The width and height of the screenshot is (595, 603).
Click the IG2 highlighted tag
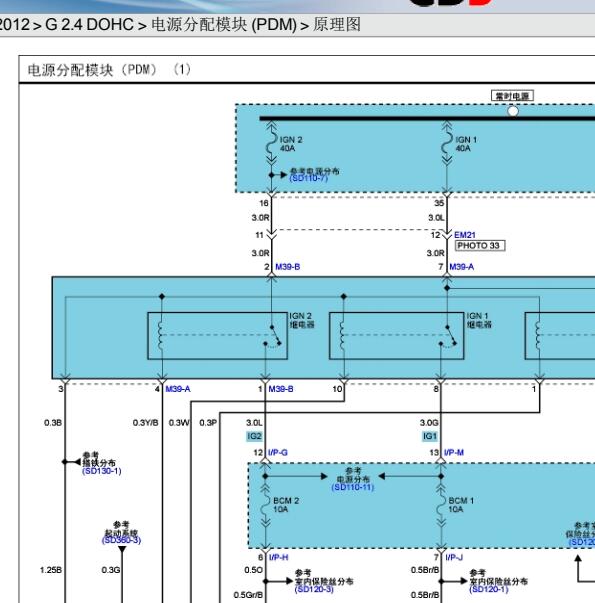point(254,436)
